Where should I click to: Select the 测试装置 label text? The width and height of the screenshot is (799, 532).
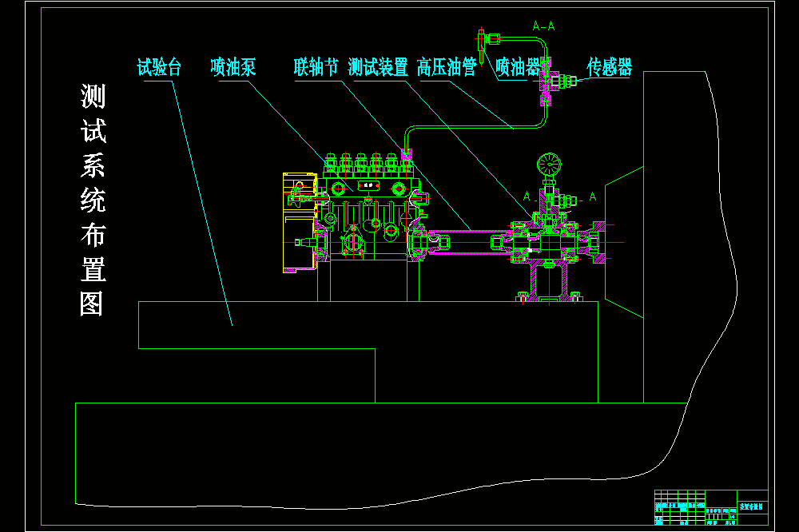tap(378, 67)
